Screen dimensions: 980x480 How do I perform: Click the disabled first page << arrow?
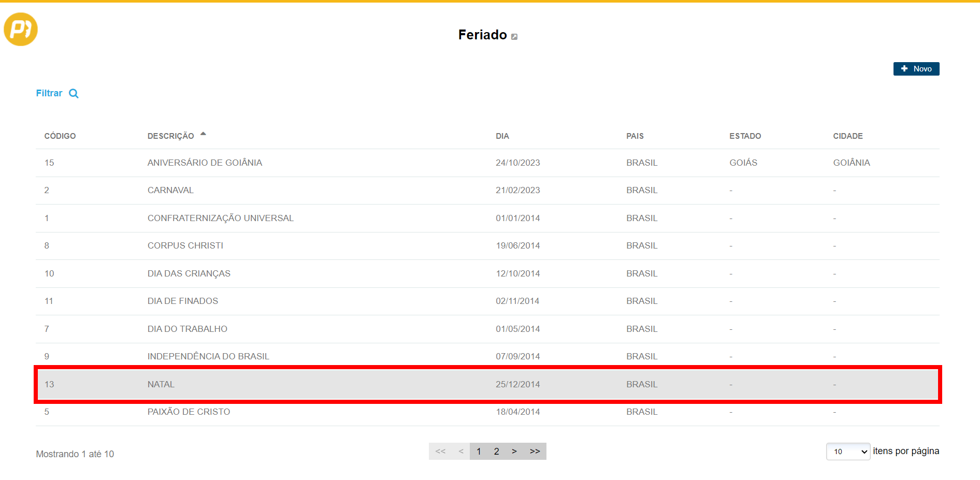[440, 452]
